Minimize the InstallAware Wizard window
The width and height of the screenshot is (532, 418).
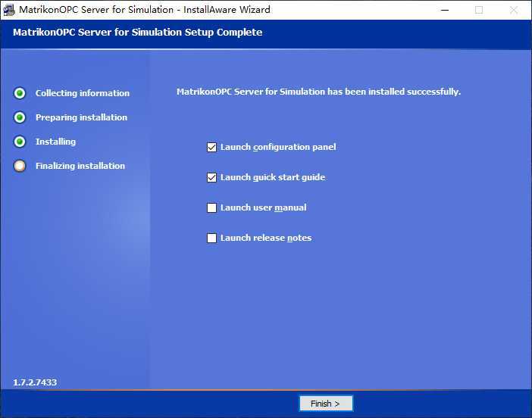445,10
